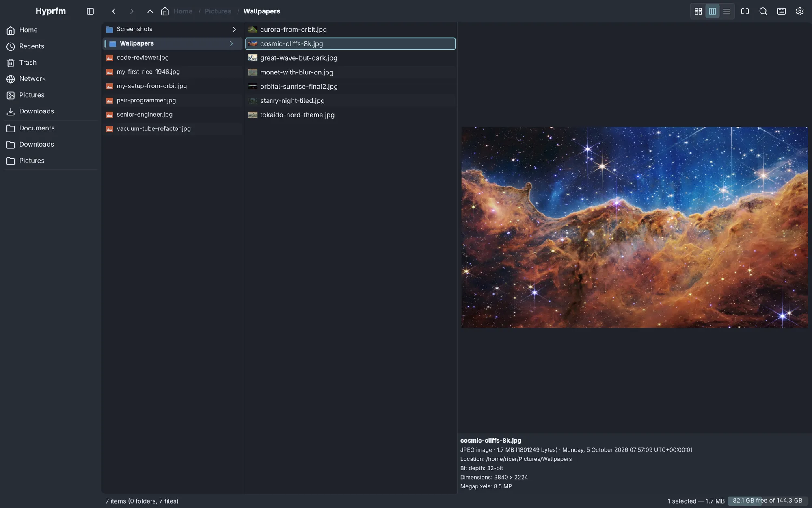Click the cosmic cliffs preview image

(634, 227)
